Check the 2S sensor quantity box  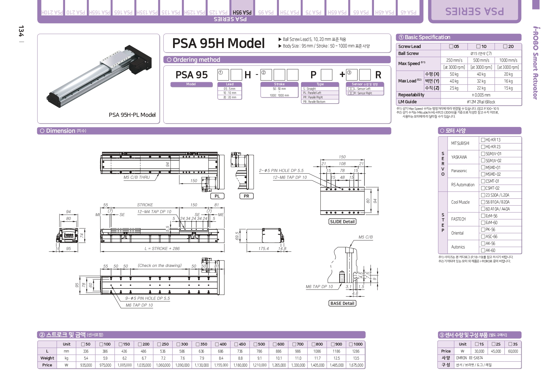(494, 344)
